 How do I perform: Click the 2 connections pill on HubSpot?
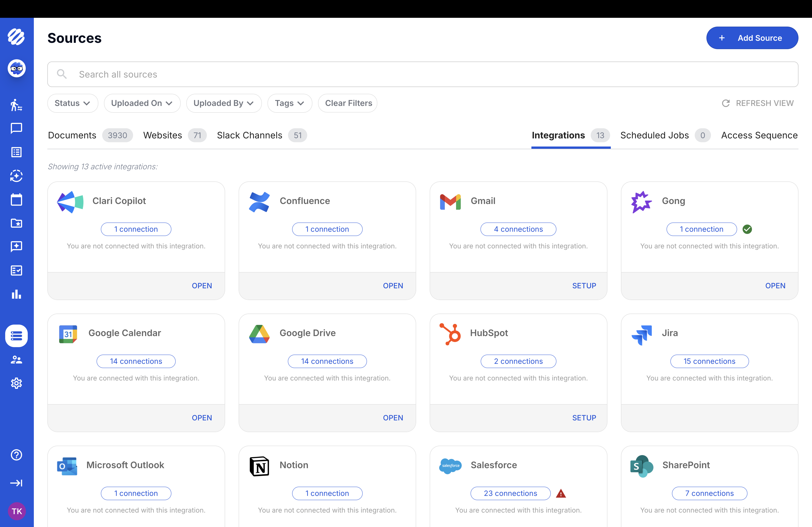518,361
